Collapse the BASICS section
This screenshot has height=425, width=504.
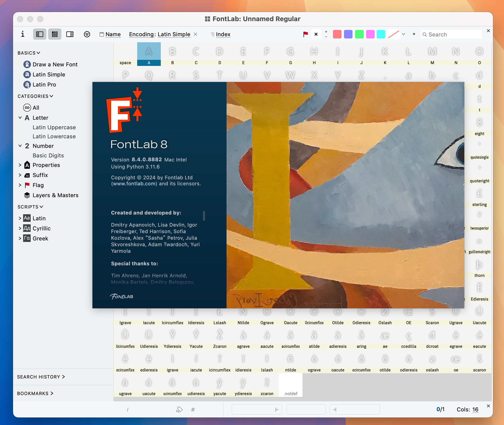[29, 53]
